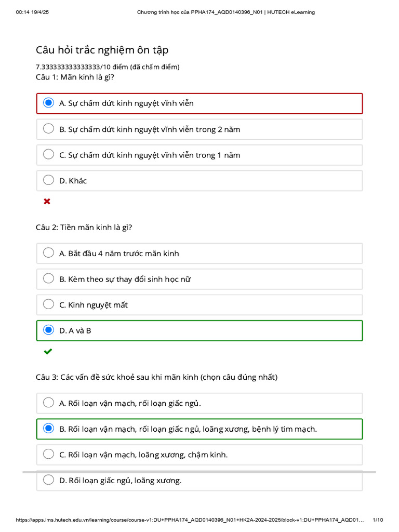
Task: Select question 3 answer A about rối loạn giấc ngủ
Action: click(199, 403)
